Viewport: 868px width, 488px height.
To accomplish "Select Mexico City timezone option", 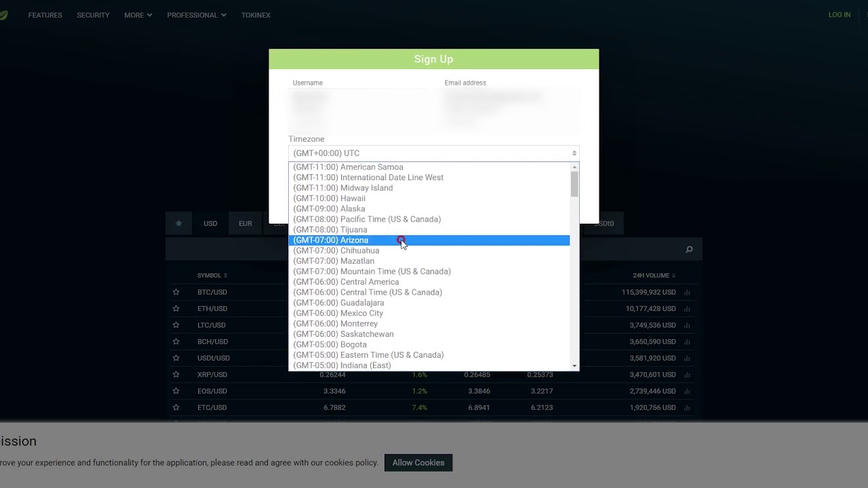I will click(x=429, y=313).
